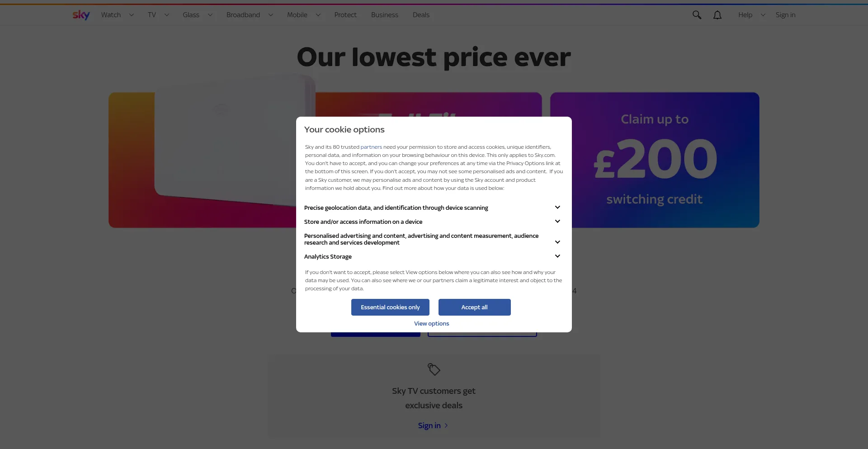
Task: Expand Store and/or access information section
Action: pos(557,222)
